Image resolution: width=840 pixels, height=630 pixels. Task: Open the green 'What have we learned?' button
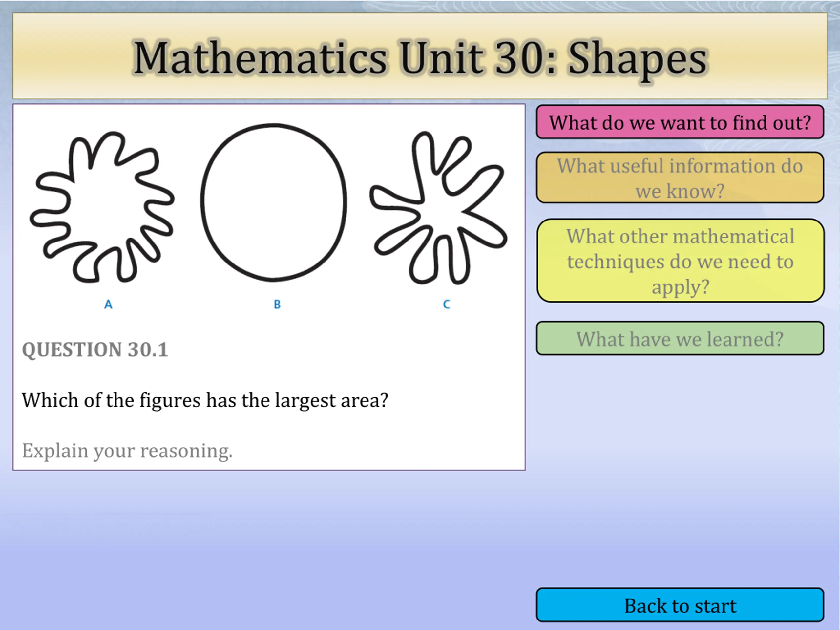click(680, 338)
